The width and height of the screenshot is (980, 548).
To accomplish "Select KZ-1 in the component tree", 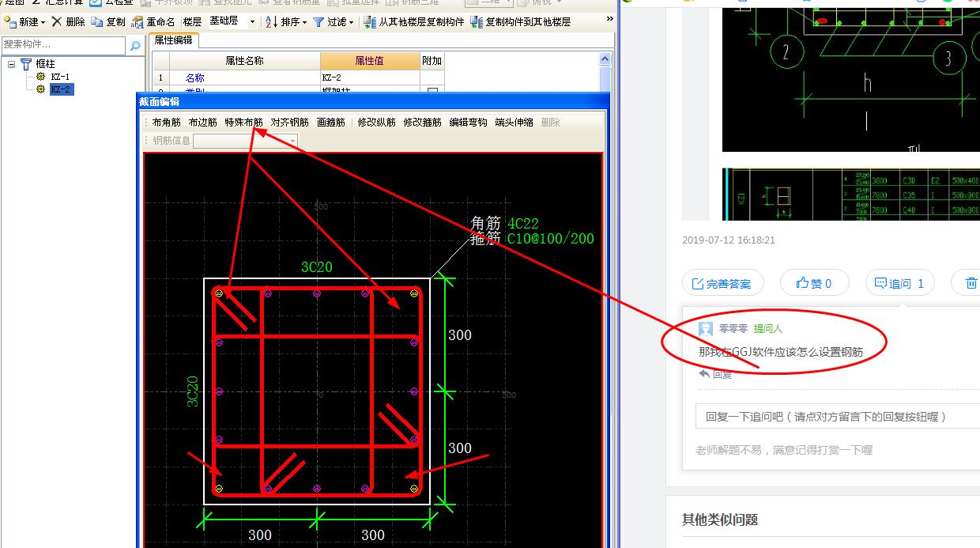I will pyautogui.click(x=60, y=77).
